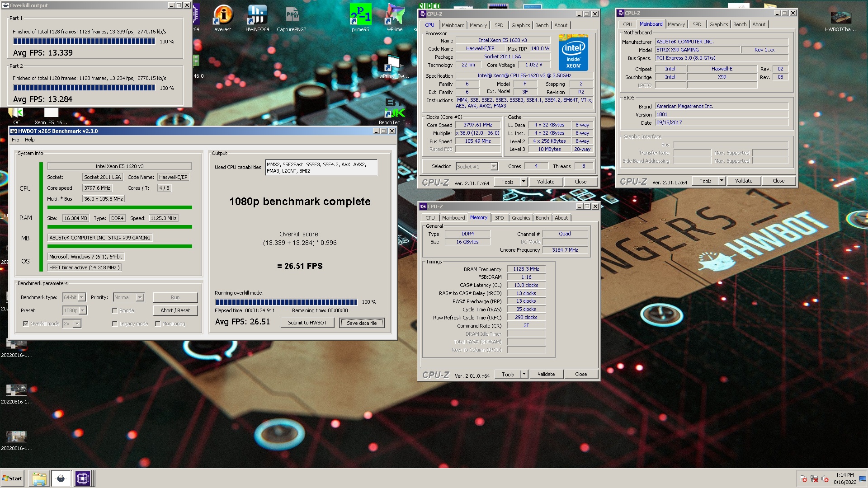Viewport: 868px width, 488px height.
Task: Switch to Memory tab in CPU-Z Mainboard window
Action: 676,24
